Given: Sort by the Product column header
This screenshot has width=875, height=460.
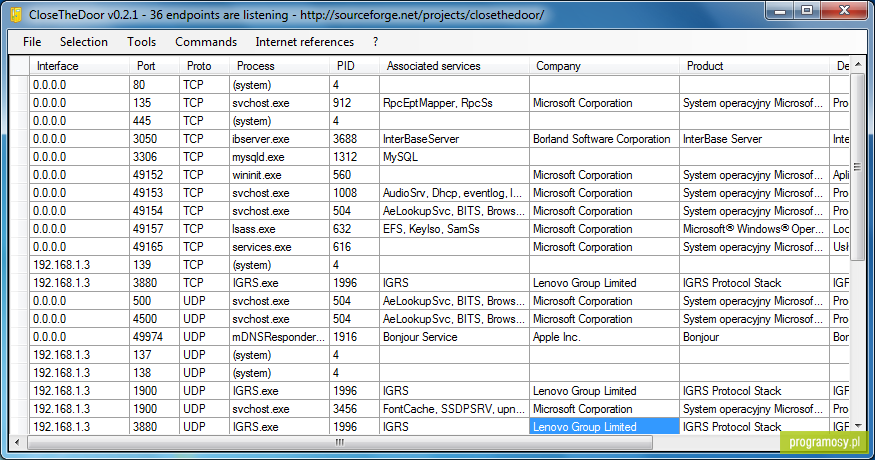Looking at the screenshot, I should click(x=754, y=66).
